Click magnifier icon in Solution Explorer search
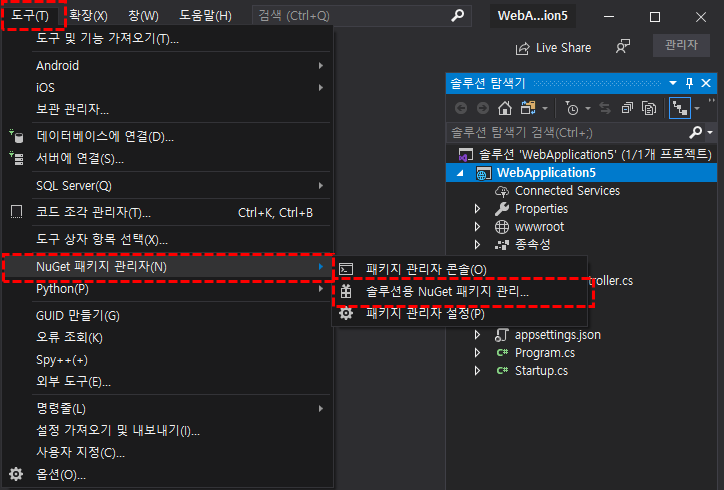Screen dimensions: 724x490 (695, 133)
